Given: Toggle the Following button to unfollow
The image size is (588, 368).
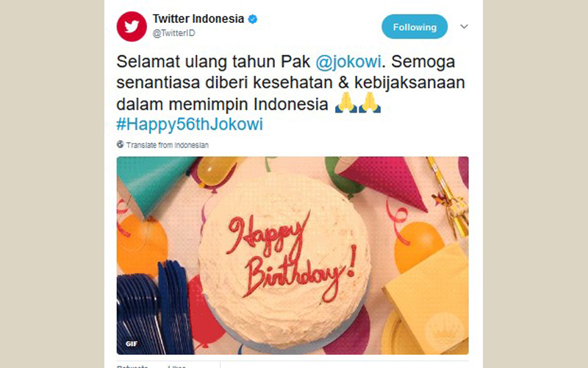Looking at the screenshot, I should coord(415,26).
